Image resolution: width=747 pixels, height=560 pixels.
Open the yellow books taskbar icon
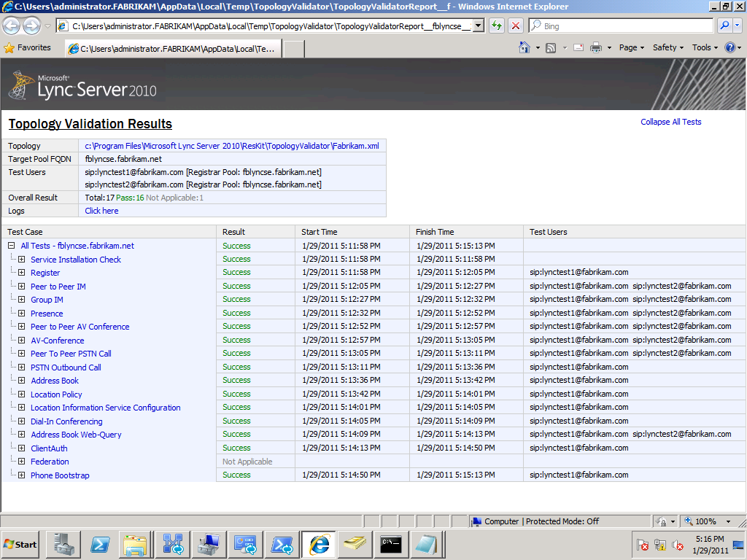click(355, 544)
